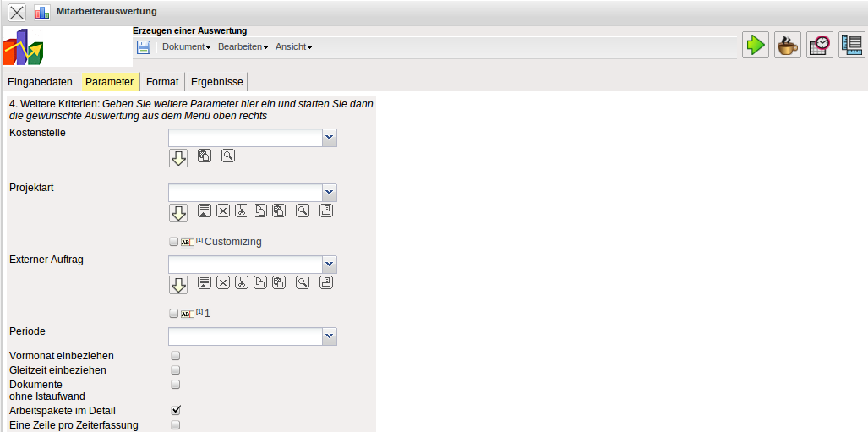Open the Bearbeiten menu

[x=243, y=47]
